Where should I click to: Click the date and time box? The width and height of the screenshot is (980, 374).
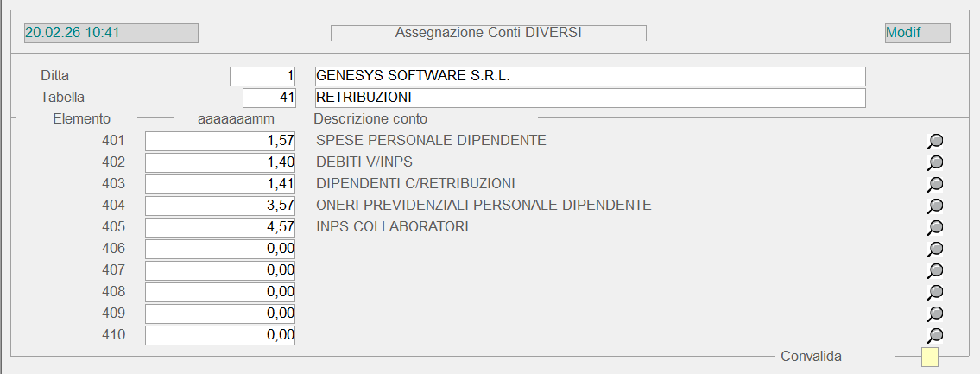(x=111, y=33)
